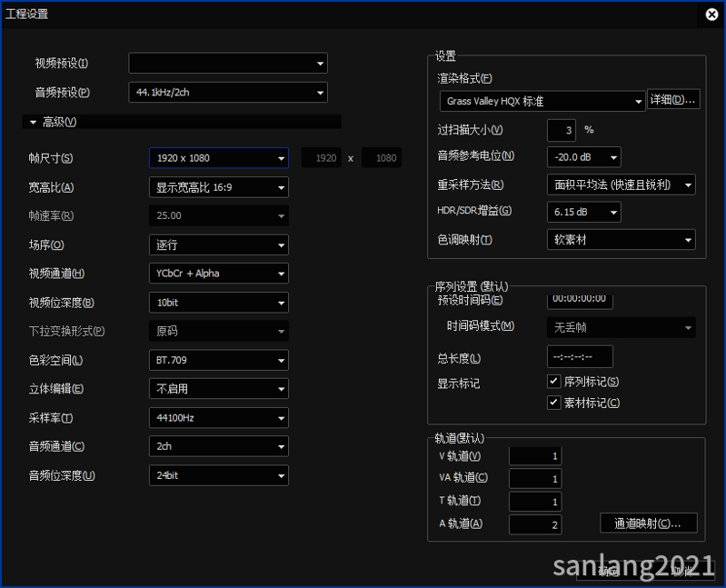The height and width of the screenshot is (588, 726).
Task: Open the 帧速率 25.00 dropdown
Action: point(219,215)
